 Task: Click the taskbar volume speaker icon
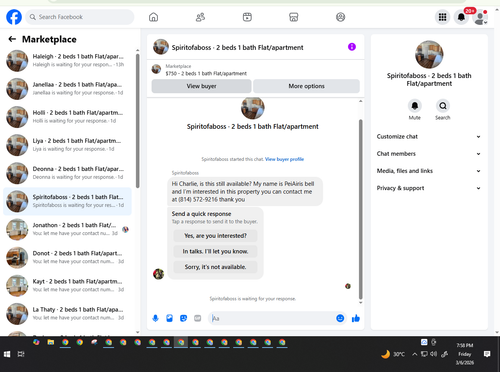tap(433, 354)
